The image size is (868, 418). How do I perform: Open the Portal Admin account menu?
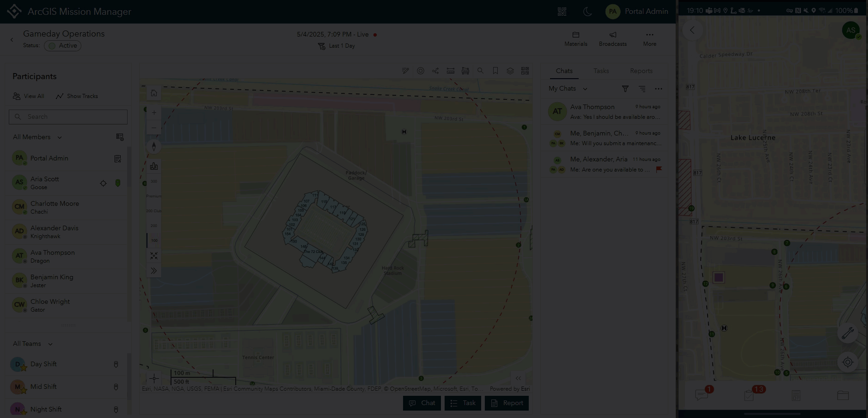pos(637,12)
